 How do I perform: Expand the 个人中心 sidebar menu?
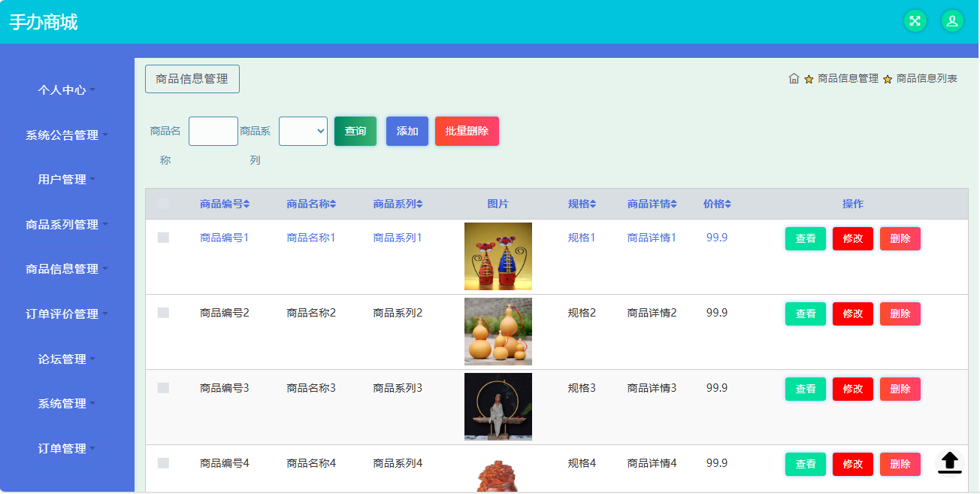(x=67, y=90)
